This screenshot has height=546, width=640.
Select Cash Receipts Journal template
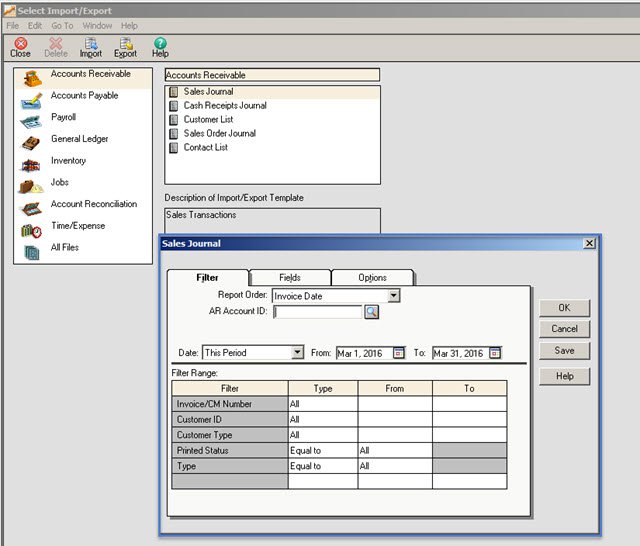pyautogui.click(x=225, y=106)
